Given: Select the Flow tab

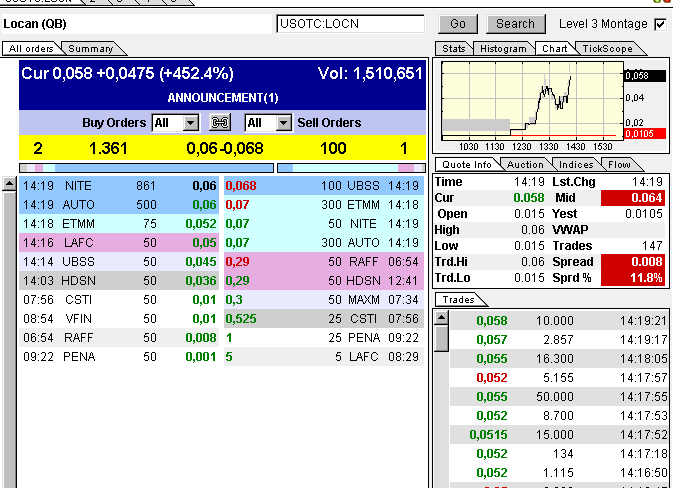Looking at the screenshot, I should click(619, 165).
